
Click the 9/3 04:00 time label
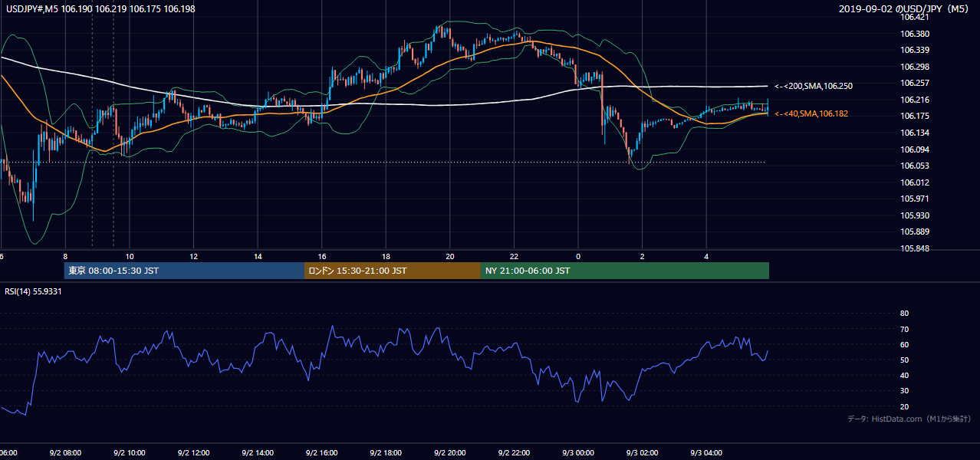click(706, 452)
